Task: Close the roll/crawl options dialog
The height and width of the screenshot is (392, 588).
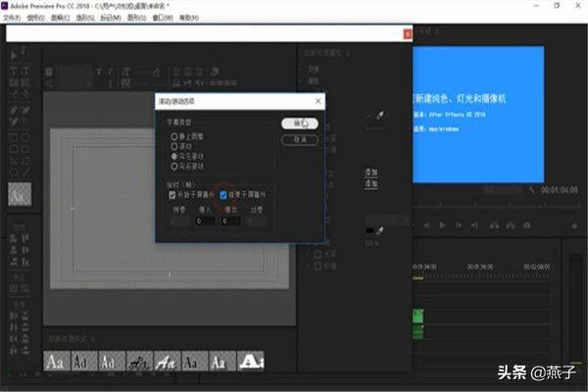Action: pyautogui.click(x=318, y=100)
